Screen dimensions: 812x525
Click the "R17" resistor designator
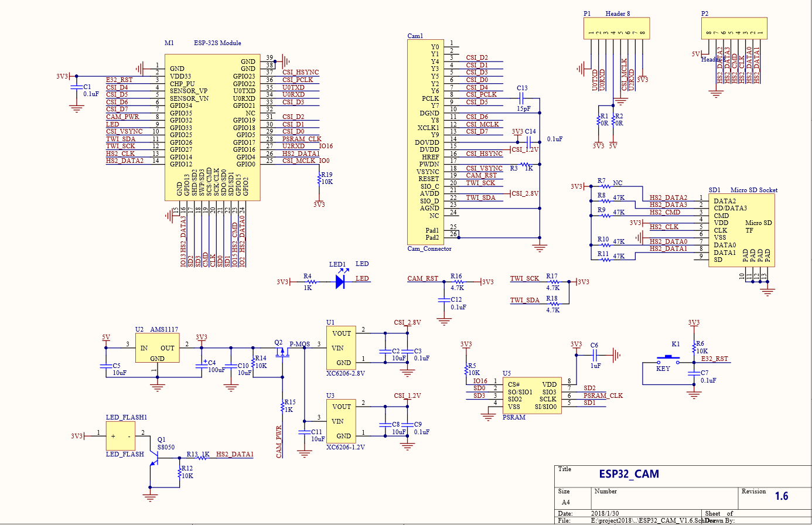coord(552,276)
